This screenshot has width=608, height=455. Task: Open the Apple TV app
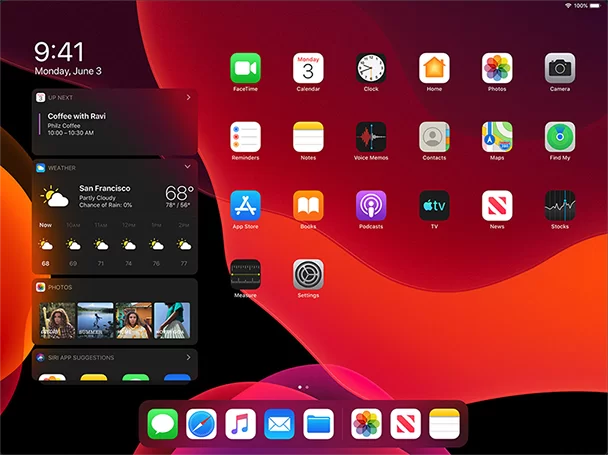point(434,206)
